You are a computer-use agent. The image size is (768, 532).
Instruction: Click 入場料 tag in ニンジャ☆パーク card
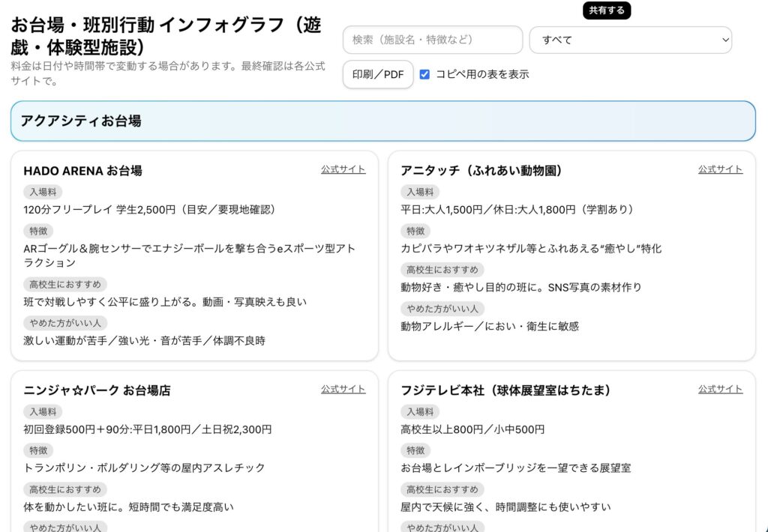43,411
